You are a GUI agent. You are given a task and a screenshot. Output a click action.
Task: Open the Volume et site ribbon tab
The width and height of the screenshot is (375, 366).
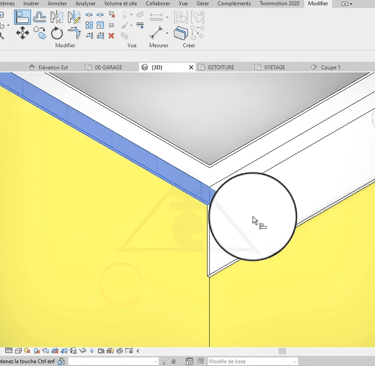point(120,3)
